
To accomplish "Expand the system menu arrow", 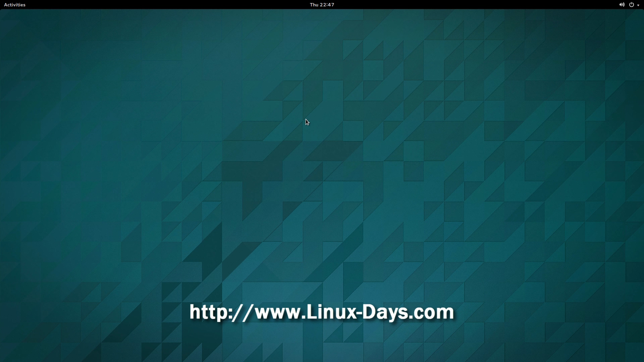I will (x=638, y=5).
